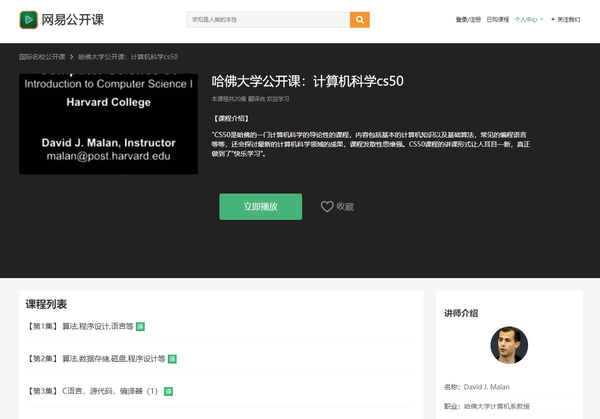
Task: Click the instructor David J. Malan avatar photo
Action: (509, 345)
